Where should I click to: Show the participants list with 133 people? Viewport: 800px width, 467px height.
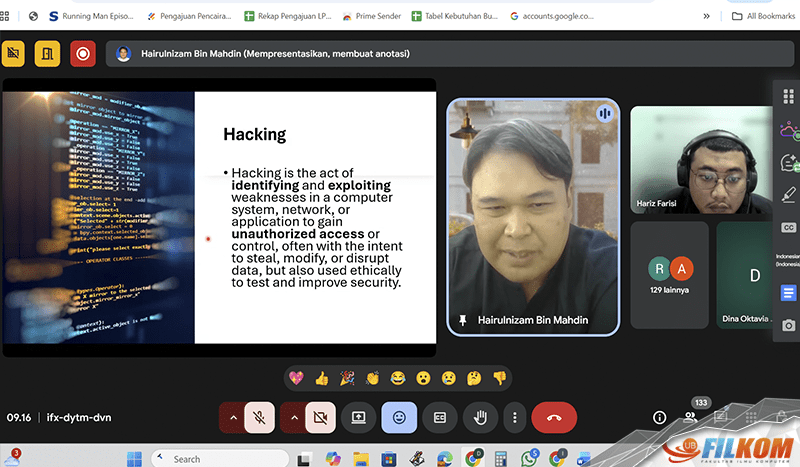click(x=691, y=416)
